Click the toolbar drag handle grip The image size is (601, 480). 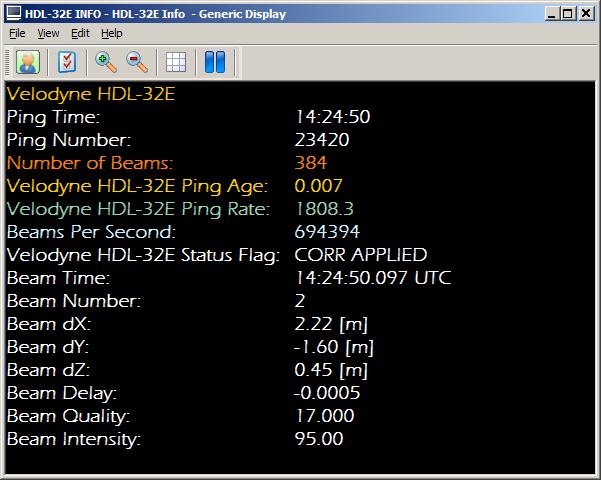click(x=7, y=62)
